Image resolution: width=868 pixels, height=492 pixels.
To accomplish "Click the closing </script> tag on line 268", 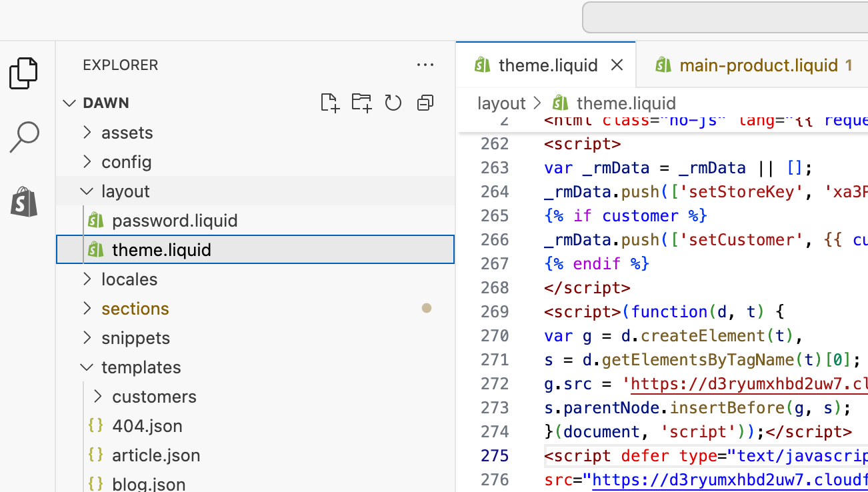I will tap(587, 287).
